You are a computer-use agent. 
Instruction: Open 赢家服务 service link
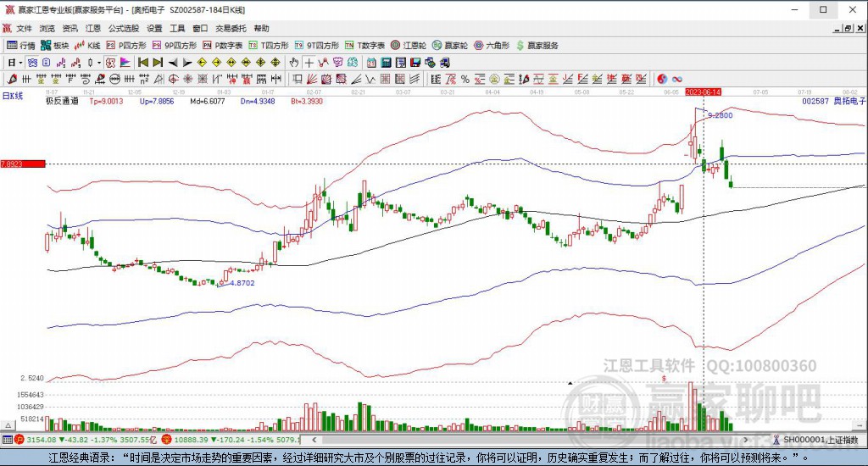coord(537,46)
